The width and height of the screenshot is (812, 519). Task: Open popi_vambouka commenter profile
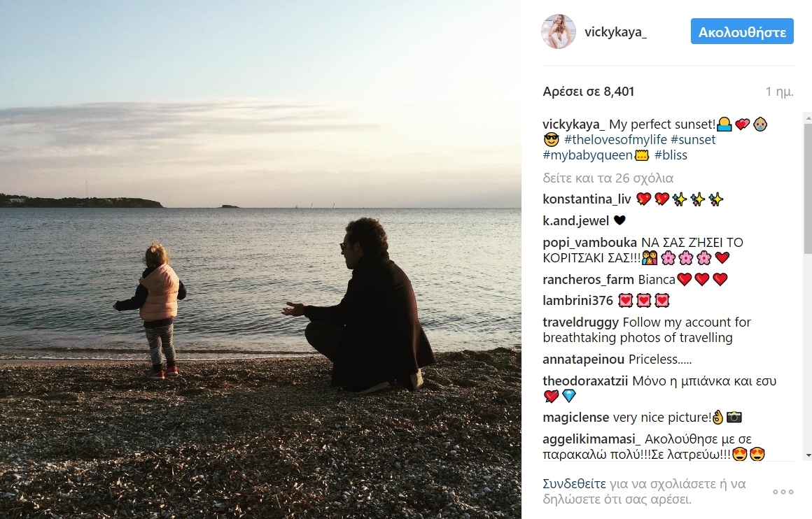pyautogui.click(x=590, y=242)
